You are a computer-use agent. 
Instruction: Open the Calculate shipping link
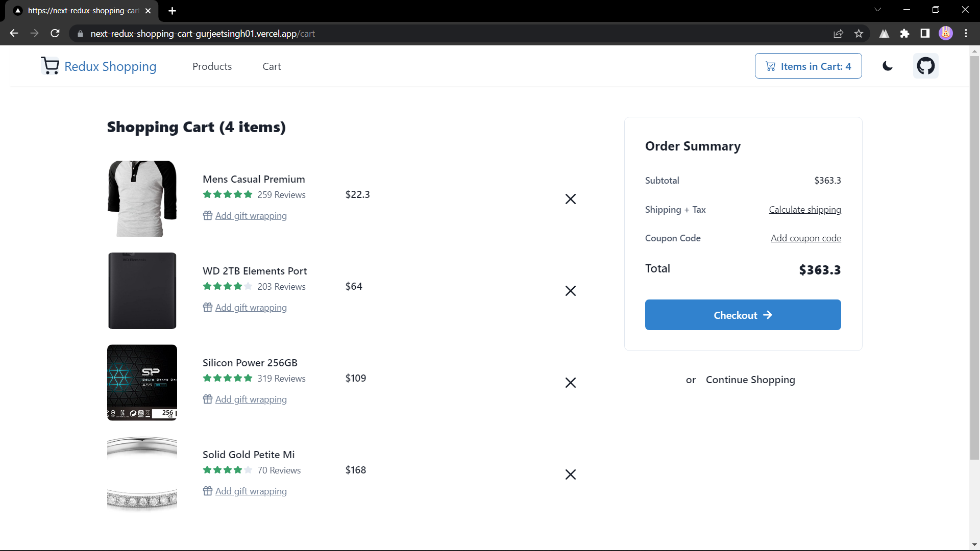(x=805, y=209)
